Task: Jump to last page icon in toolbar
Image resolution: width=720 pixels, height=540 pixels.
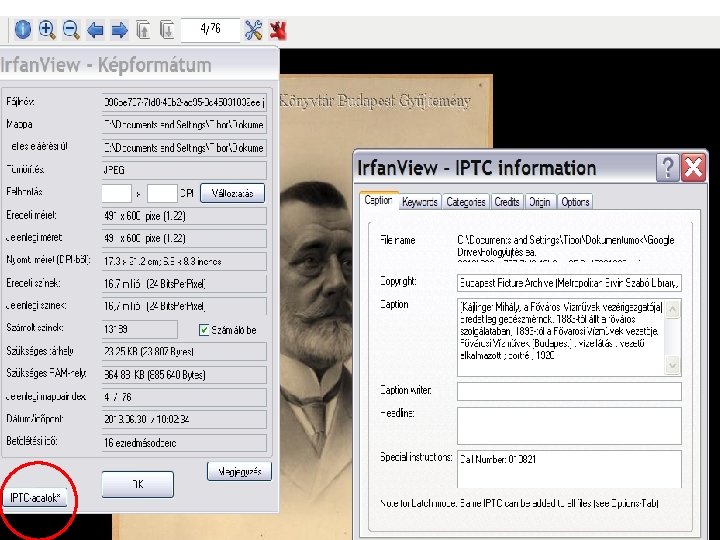Action: pyautogui.click(x=167, y=30)
